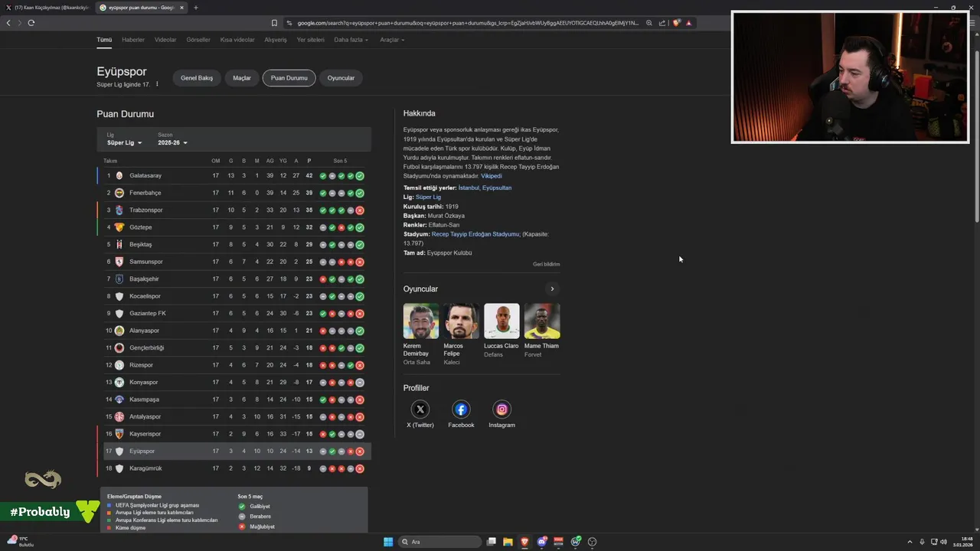Screen dimensions: 980x551
Task: Click the Gaziantep FK row name
Action: [147, 314]
